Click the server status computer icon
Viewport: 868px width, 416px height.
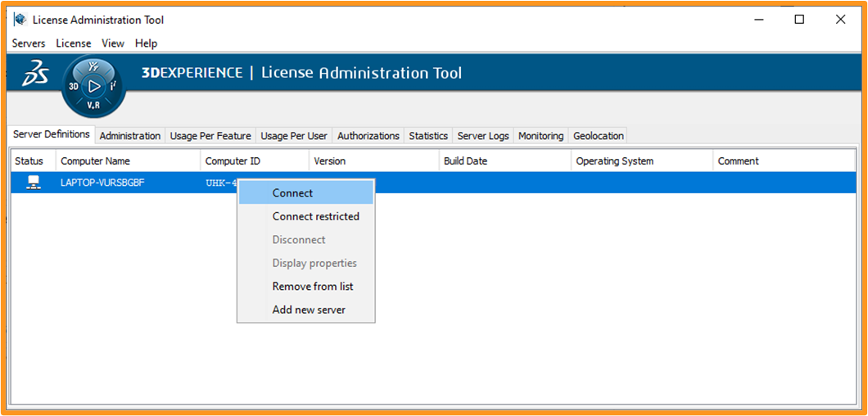33,183
